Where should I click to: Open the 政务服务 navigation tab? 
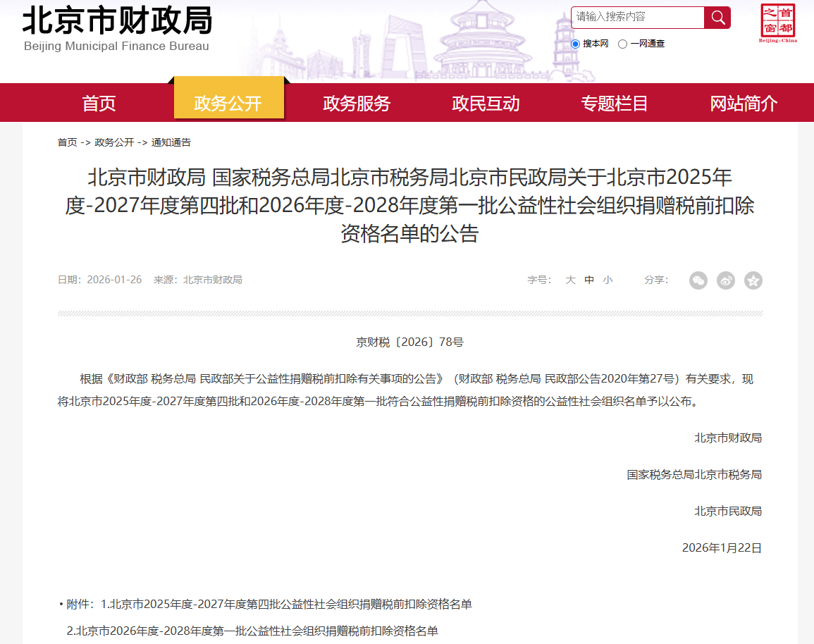[357, 103]
